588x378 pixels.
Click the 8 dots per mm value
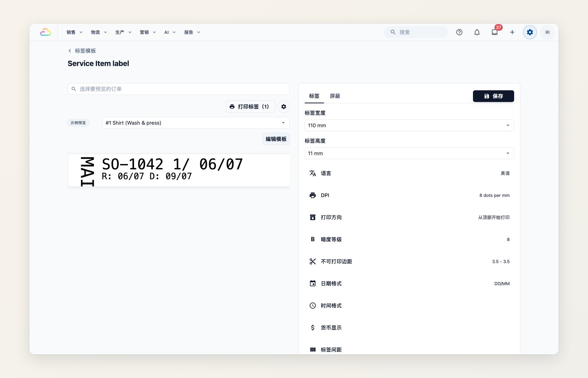(494, 195)
